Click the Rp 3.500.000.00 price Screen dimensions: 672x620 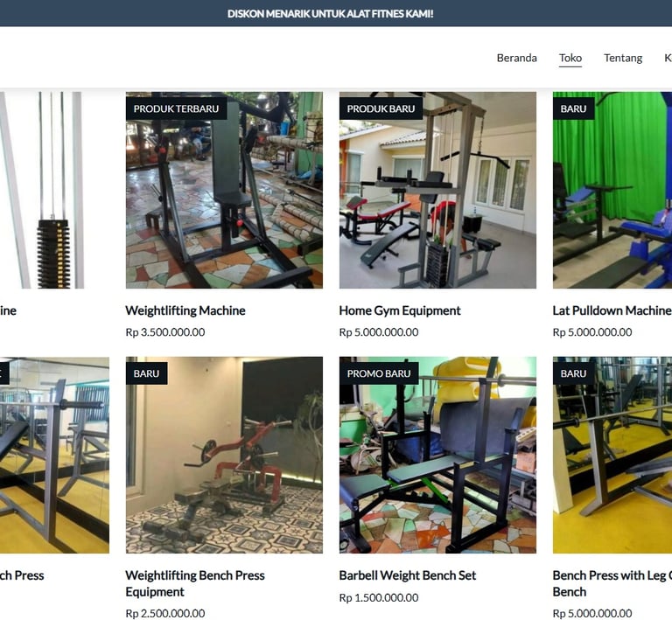coord(165,332)
